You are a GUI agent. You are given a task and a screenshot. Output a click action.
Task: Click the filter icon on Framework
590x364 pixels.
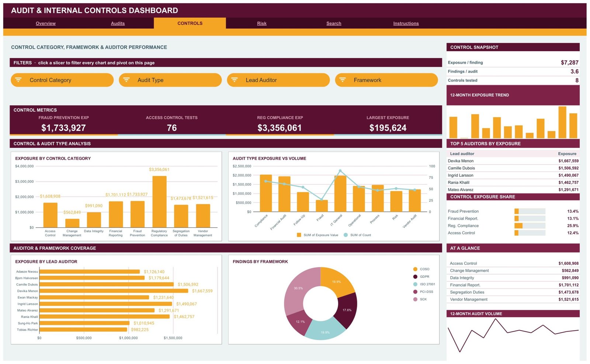(343, 80)
